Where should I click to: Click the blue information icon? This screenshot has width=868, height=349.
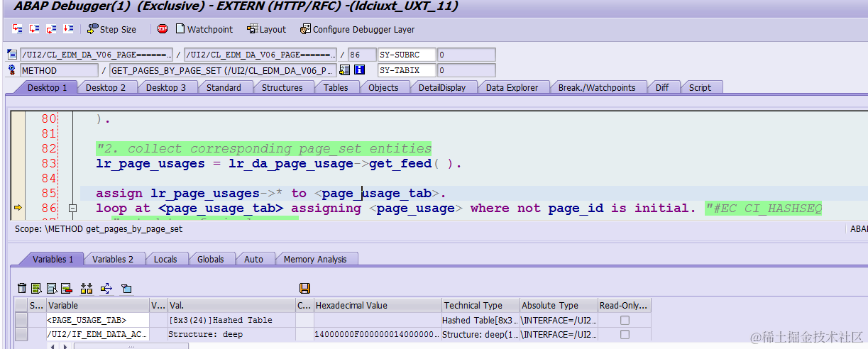[x=360, y=70]
